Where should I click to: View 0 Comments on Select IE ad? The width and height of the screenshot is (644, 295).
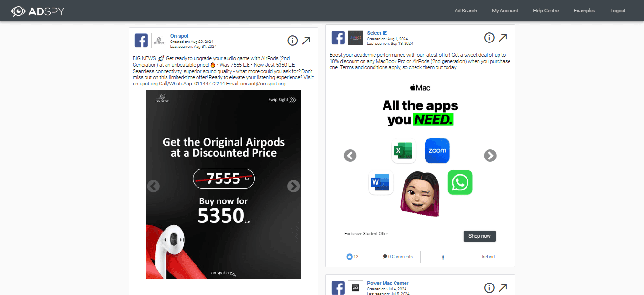point(397,257)
